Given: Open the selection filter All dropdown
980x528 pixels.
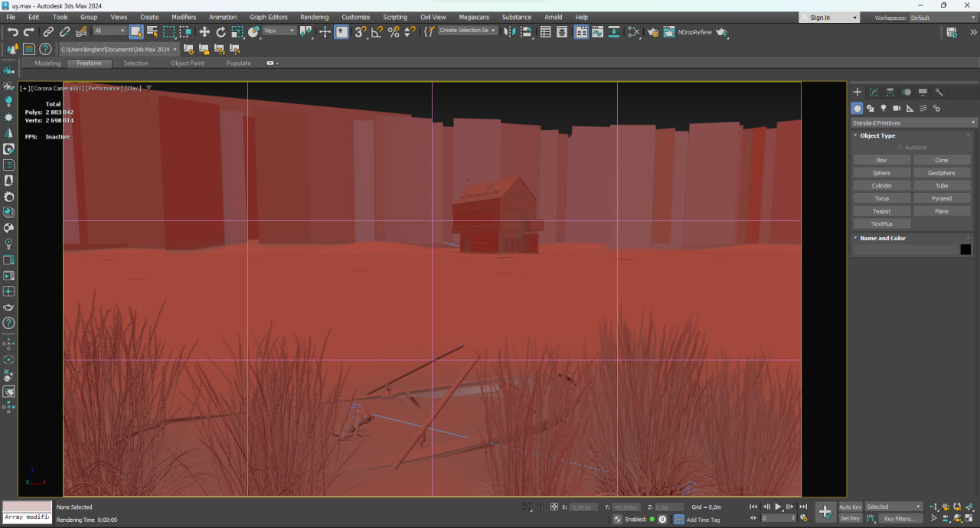Looking at the screenshot, I should click(x=109, y=31).
